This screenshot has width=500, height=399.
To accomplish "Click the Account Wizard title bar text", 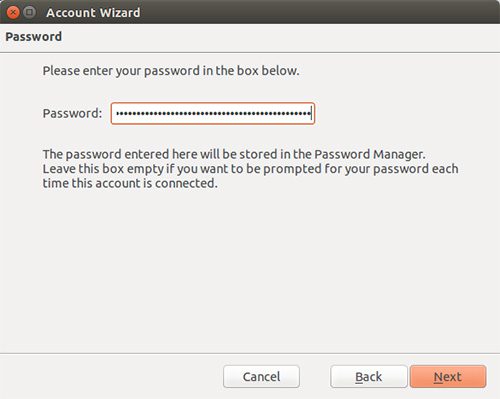I will [93, 13].
